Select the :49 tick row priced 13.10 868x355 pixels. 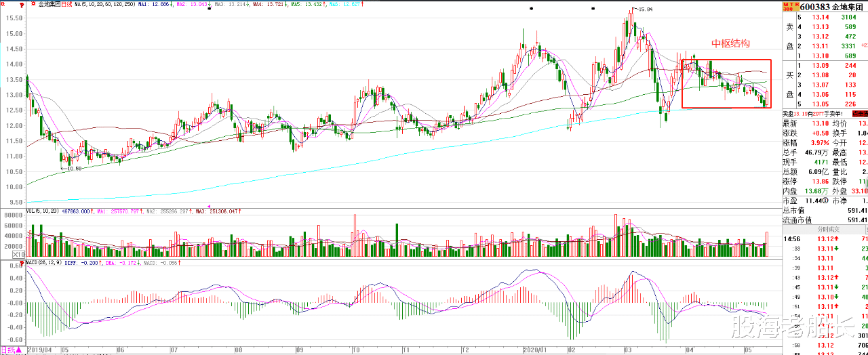[x=825, y=297]
